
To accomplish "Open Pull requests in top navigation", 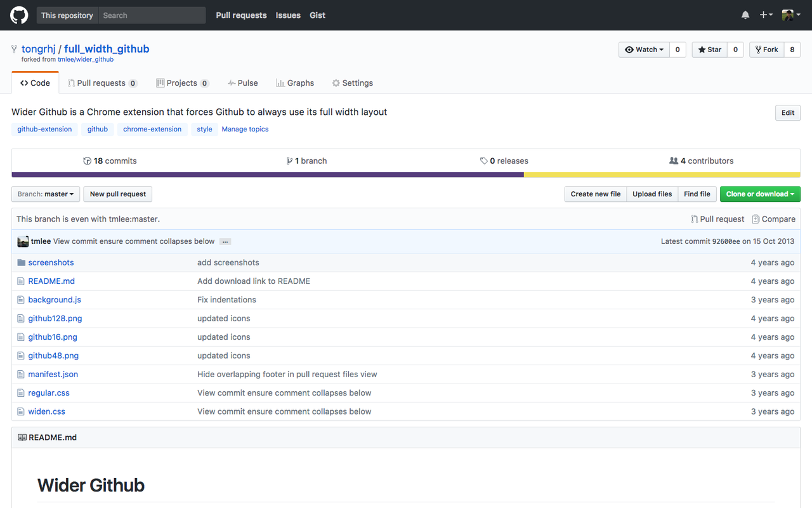I will 241,15.
